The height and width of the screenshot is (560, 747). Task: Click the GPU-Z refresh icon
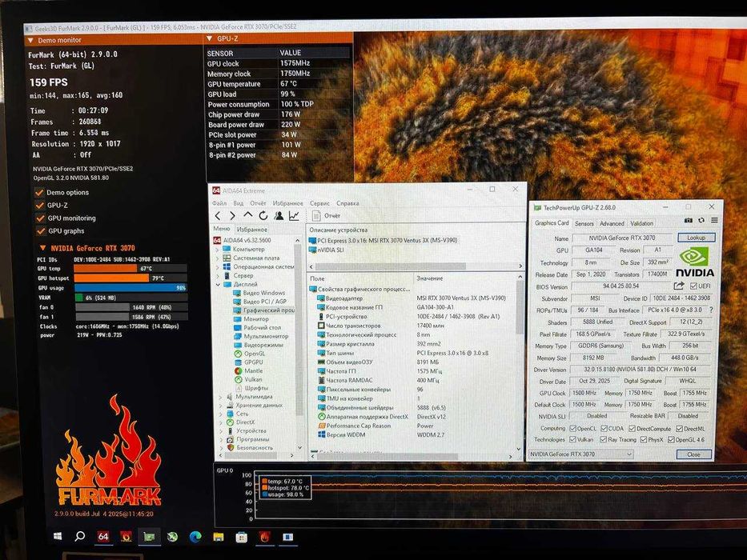[701, 221]
